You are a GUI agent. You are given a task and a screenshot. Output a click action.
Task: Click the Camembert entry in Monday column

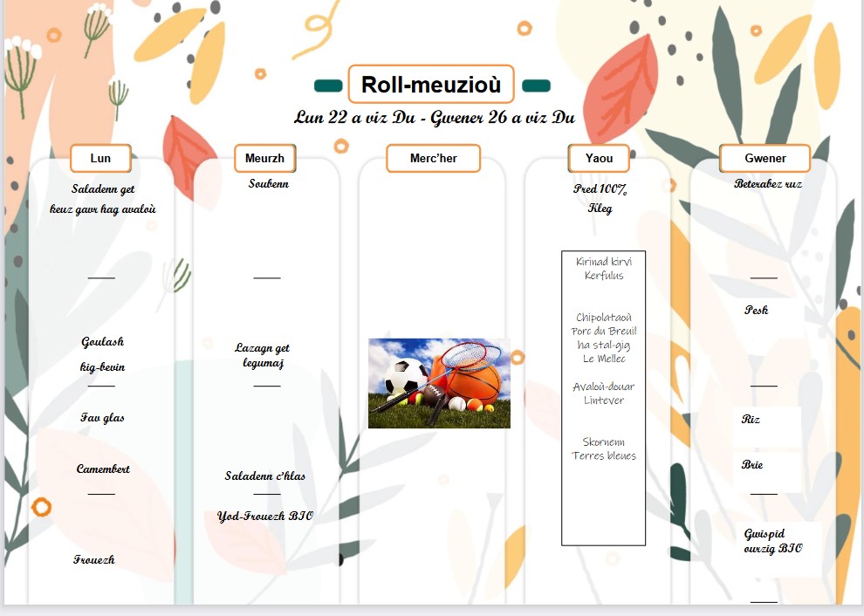(103, 469)
